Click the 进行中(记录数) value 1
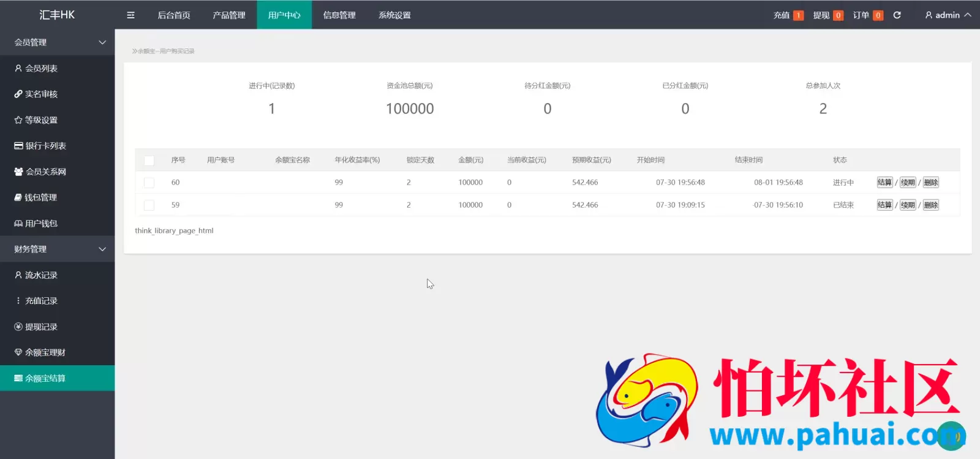980x459 pixels. coord(272,109)
